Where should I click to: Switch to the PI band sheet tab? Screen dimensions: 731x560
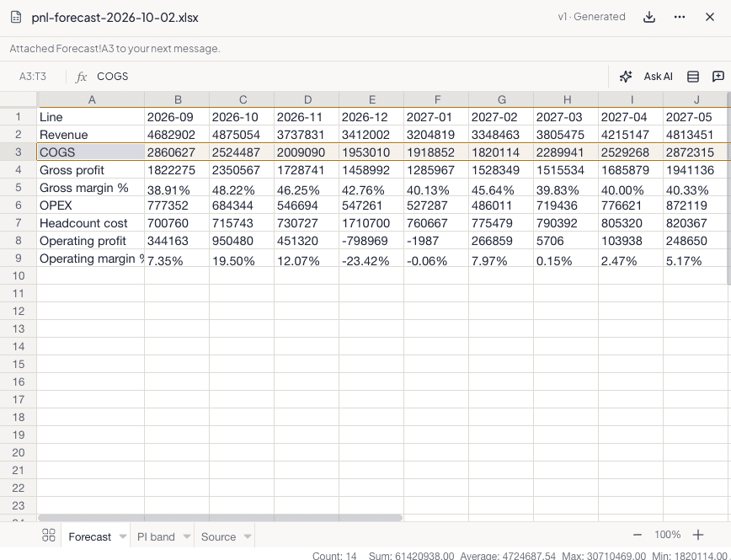click(x=156, y=536)
